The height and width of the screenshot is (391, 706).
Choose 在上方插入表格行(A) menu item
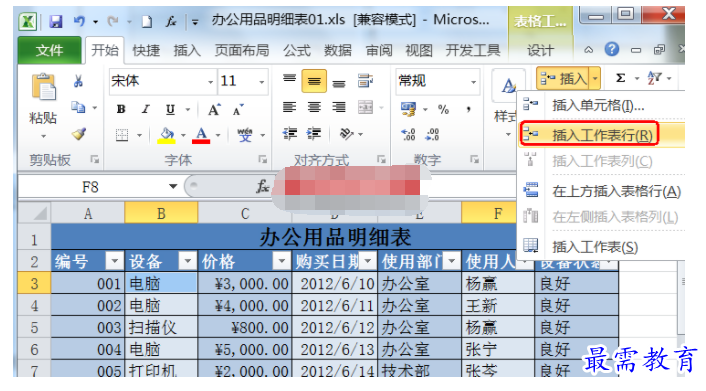click(x=602, y=191)
